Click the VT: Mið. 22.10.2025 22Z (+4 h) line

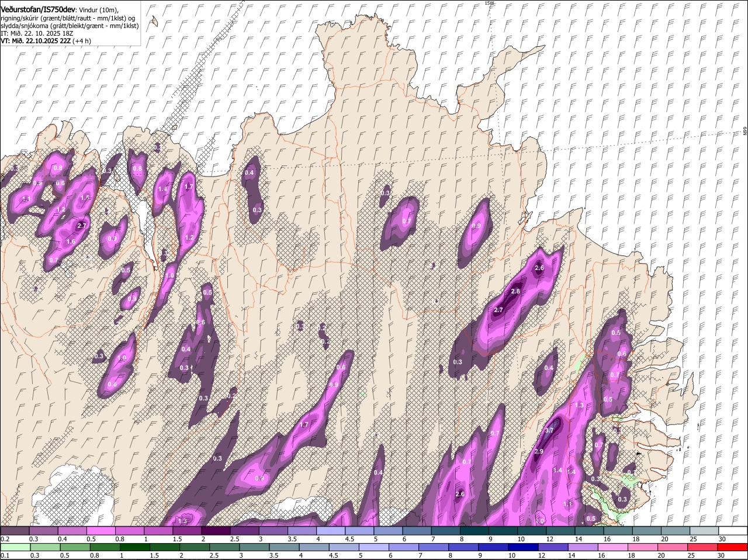point(45,41)
